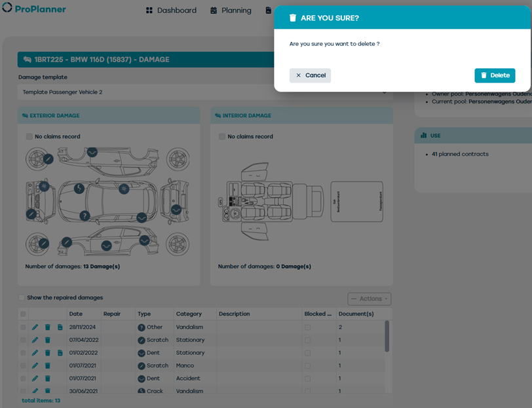Toggle the select-all checkbox in table header
The height and width of the screenshot is (408, 532).
point(23,314)
